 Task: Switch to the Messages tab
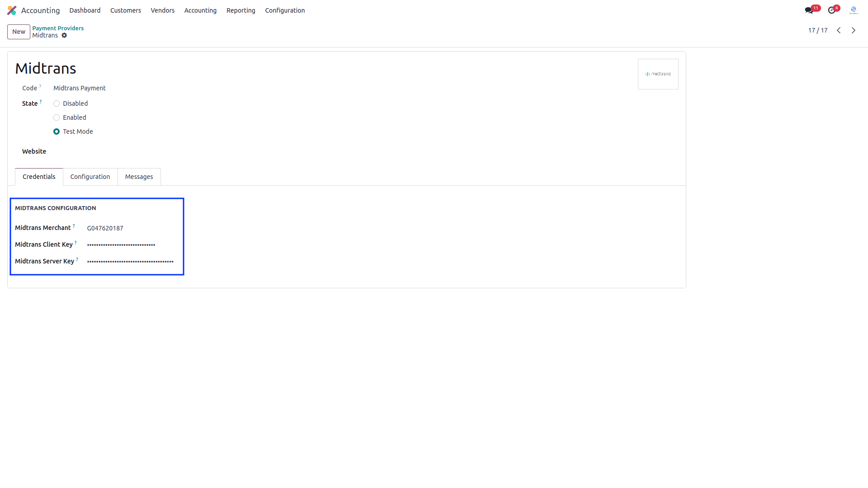click(x=139, y=177)
